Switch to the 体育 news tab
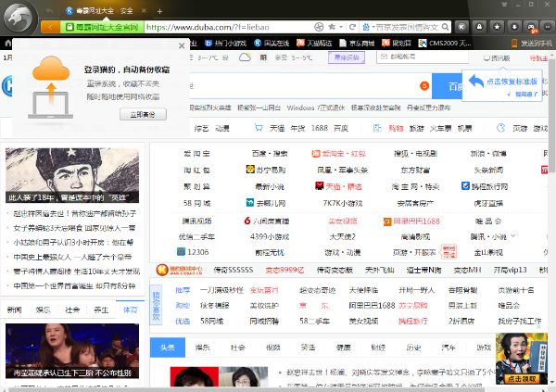The image size is (556, 392). [130, 310]
